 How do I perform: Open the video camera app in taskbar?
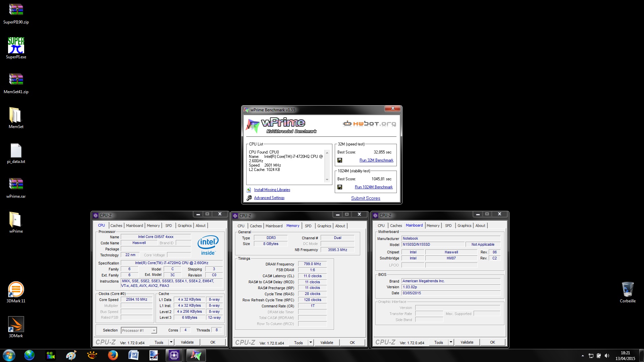click(x=51, y=355)
